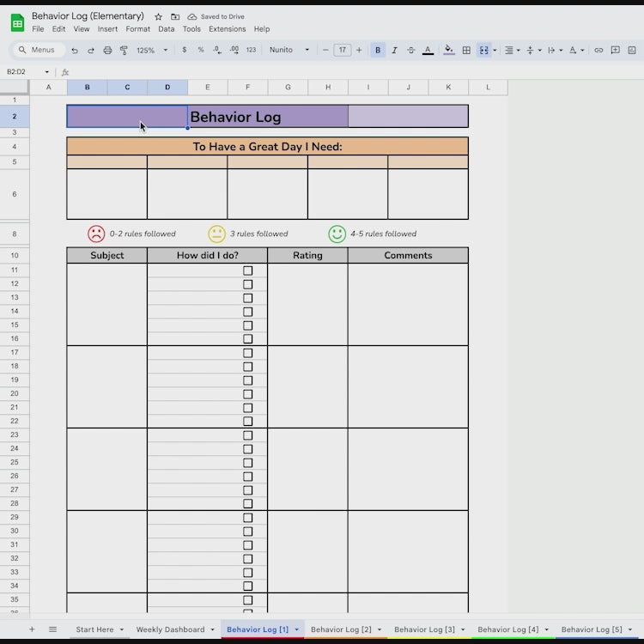The height and width of the screenshot is (644, 644).
Task: Click the Print icon
Action: (x=107, y=50)
